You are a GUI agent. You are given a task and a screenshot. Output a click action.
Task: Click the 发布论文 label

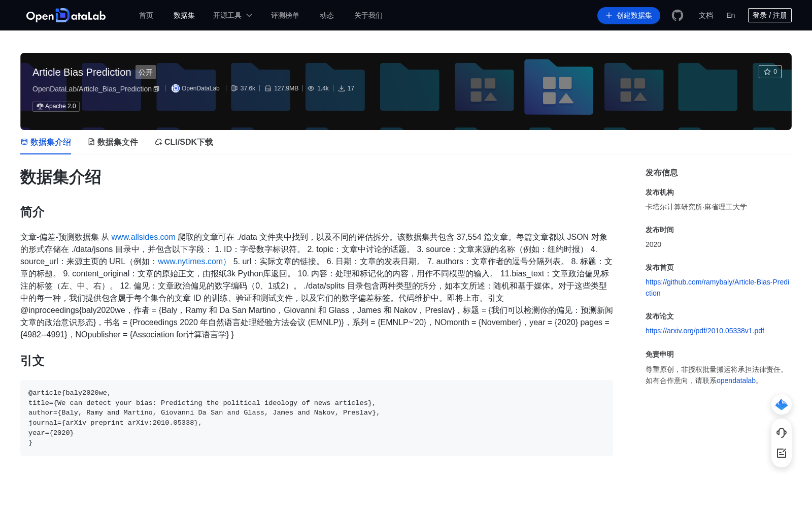660,316
